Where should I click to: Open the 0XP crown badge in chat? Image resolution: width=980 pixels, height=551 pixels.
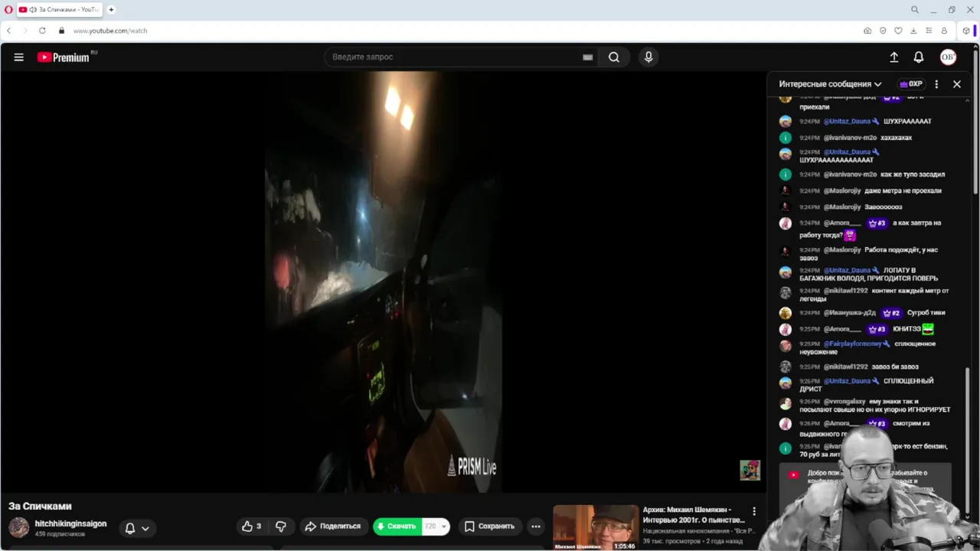click(910, 84)
